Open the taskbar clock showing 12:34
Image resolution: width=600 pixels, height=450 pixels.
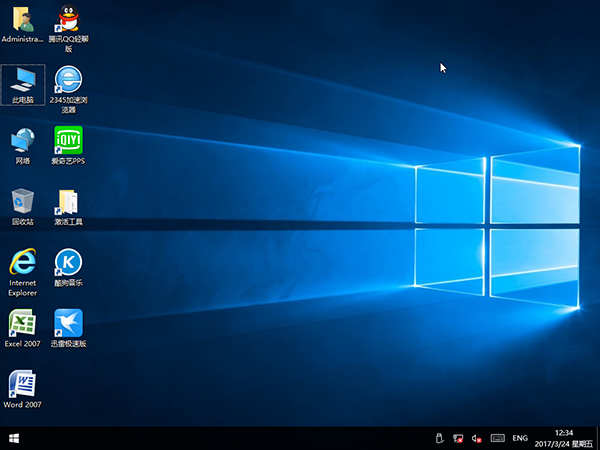tap(563, 438)
